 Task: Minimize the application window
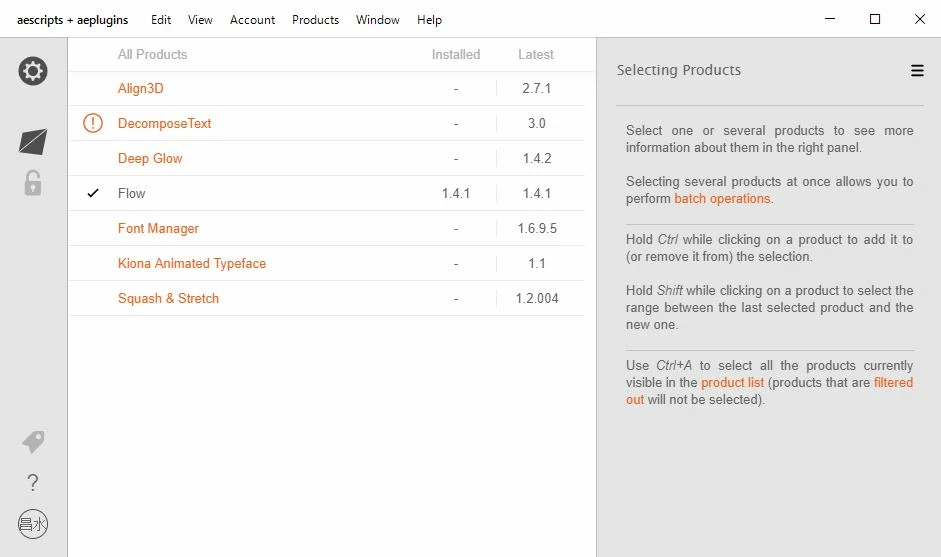830,19
